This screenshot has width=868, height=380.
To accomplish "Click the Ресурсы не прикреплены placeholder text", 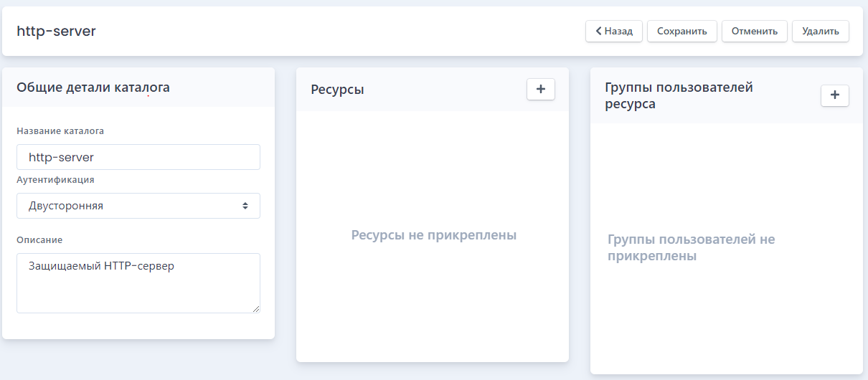I will click(434, 235).
